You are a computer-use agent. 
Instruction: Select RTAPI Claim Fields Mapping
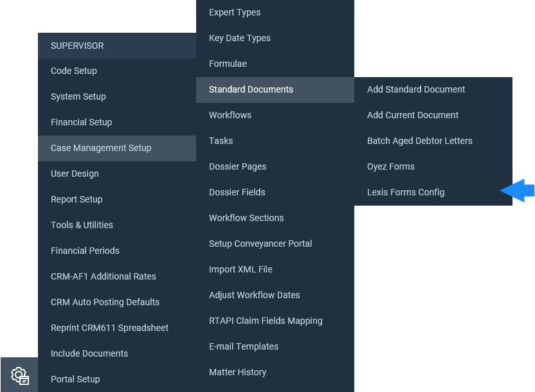(x=275, y=321)
